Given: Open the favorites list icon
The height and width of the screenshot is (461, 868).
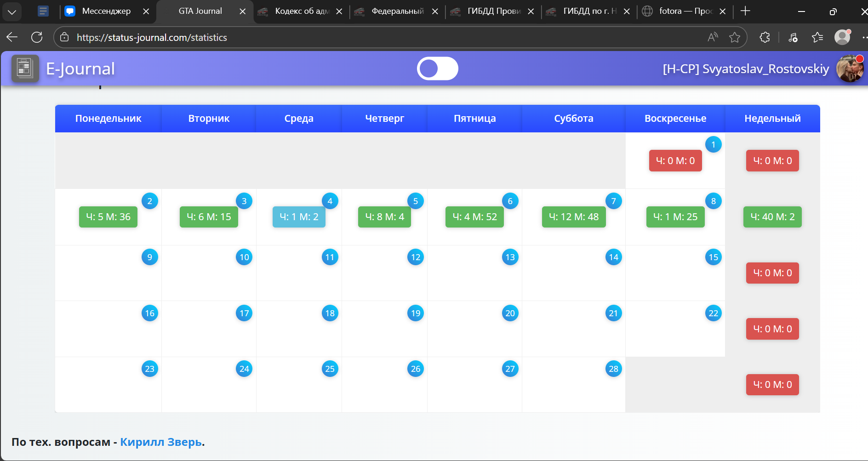Looking at the screenshot, I should (x=817, y=37).
